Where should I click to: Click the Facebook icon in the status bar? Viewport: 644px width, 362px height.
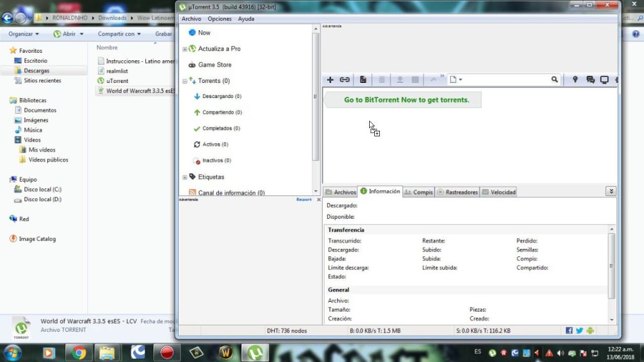pyautogui.click(x=569, y=330)
